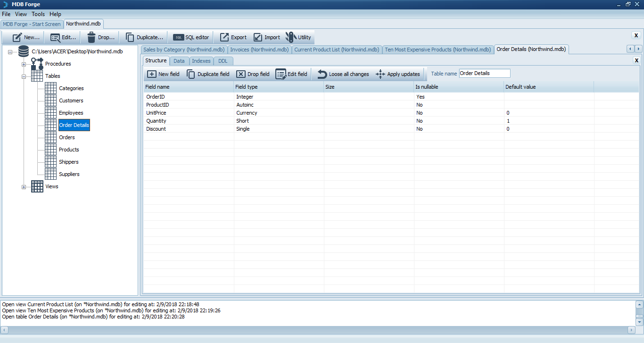Open the View menu
This screenshot has width=644, height=343.
[x=21, y=14]
